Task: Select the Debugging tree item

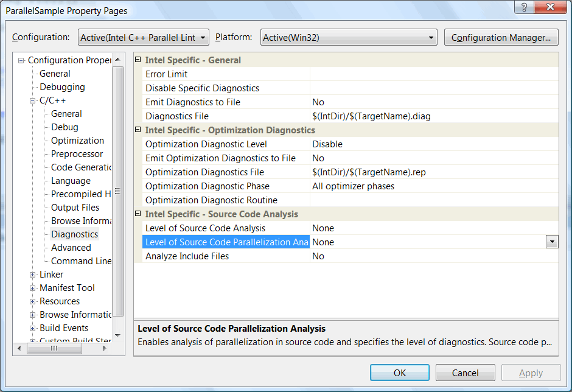Action: (x=63, y=87)
